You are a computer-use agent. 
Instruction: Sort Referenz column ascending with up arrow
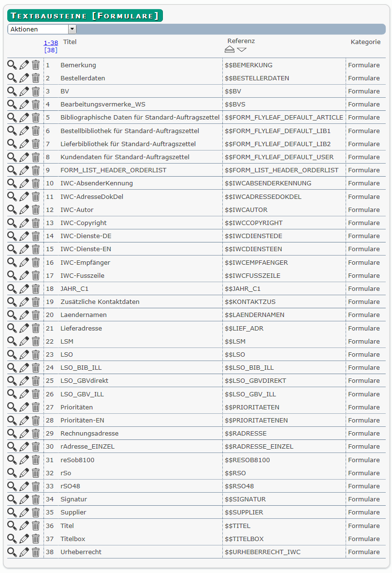pos(230,49)
